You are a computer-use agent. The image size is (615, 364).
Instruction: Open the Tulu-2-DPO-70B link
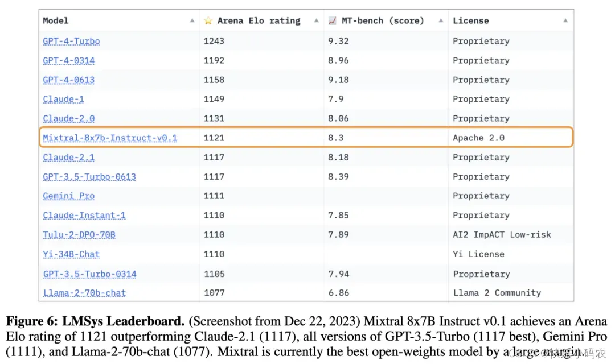pyautogui.click(x=79, y=235)
